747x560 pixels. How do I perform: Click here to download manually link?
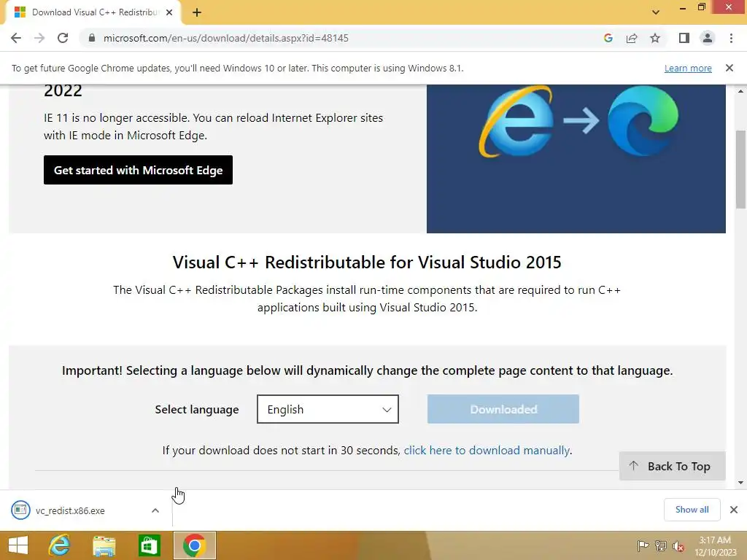pos(487,451)
